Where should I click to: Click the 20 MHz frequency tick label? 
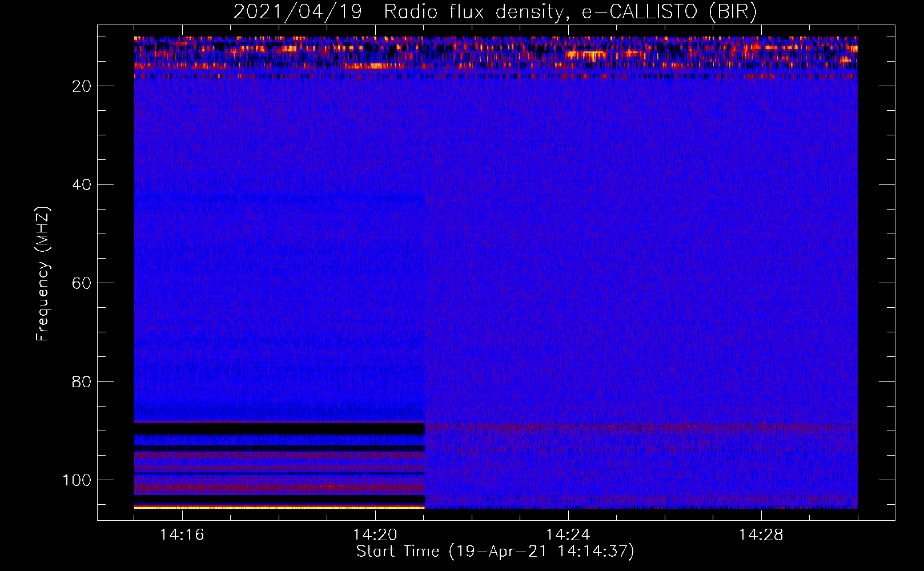pyautogui.click(x=82, y=86)
